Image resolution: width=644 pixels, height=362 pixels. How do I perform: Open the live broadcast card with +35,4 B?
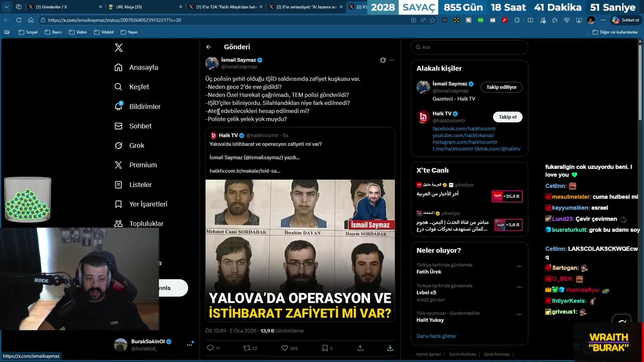tap(507, 196)
